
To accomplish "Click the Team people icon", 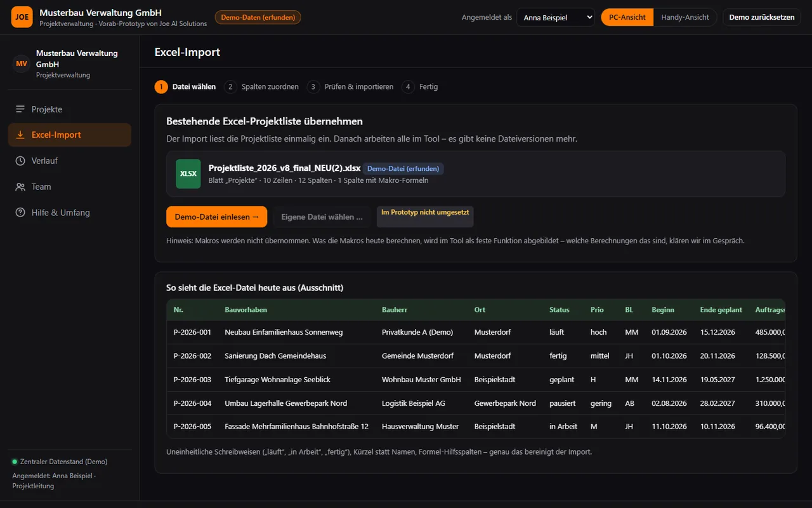I will [20, 187].
